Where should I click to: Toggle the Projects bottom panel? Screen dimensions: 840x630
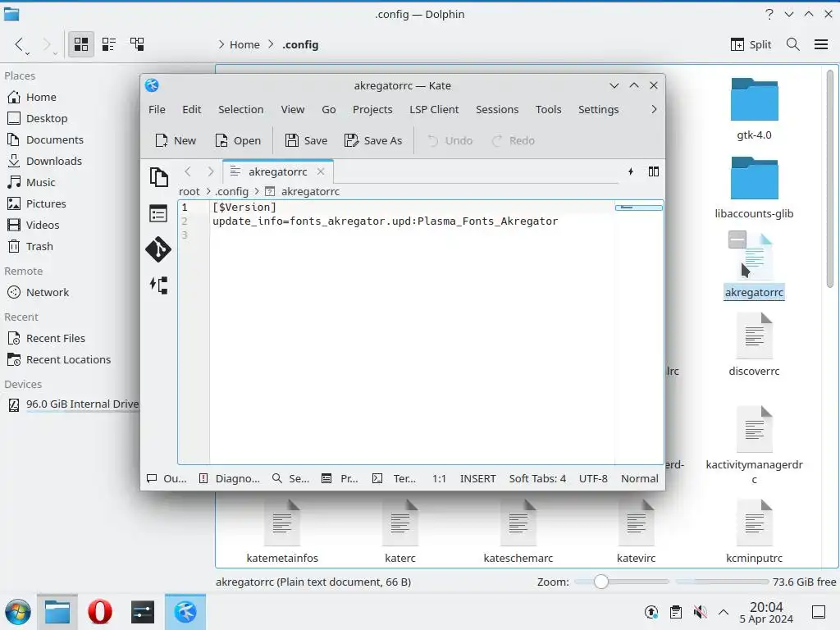tap(340, 478)
